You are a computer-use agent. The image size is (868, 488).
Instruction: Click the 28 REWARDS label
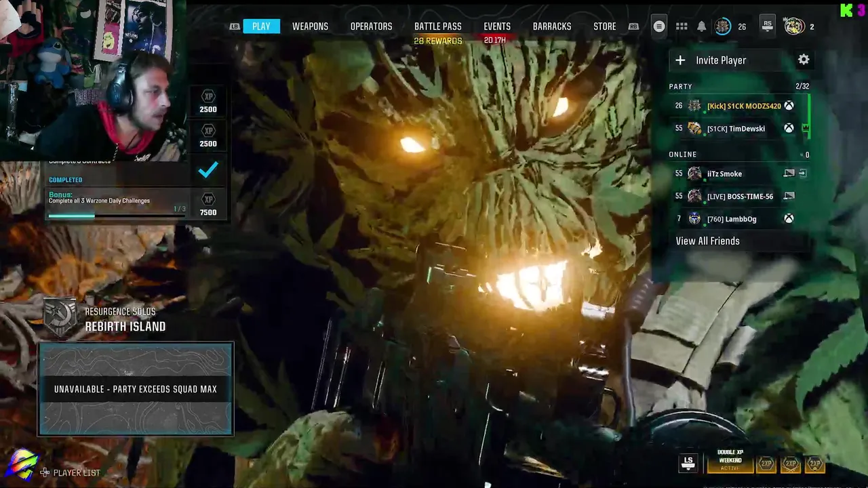tap(438, 41)
